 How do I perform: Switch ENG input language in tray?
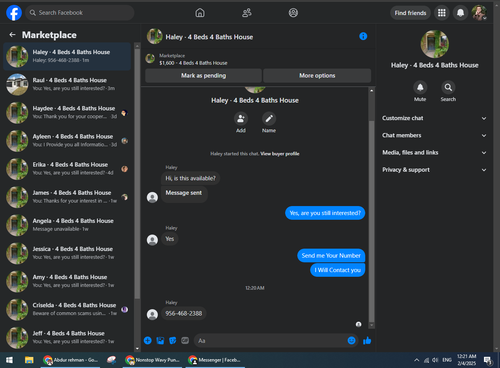click(x=447, y=360)
